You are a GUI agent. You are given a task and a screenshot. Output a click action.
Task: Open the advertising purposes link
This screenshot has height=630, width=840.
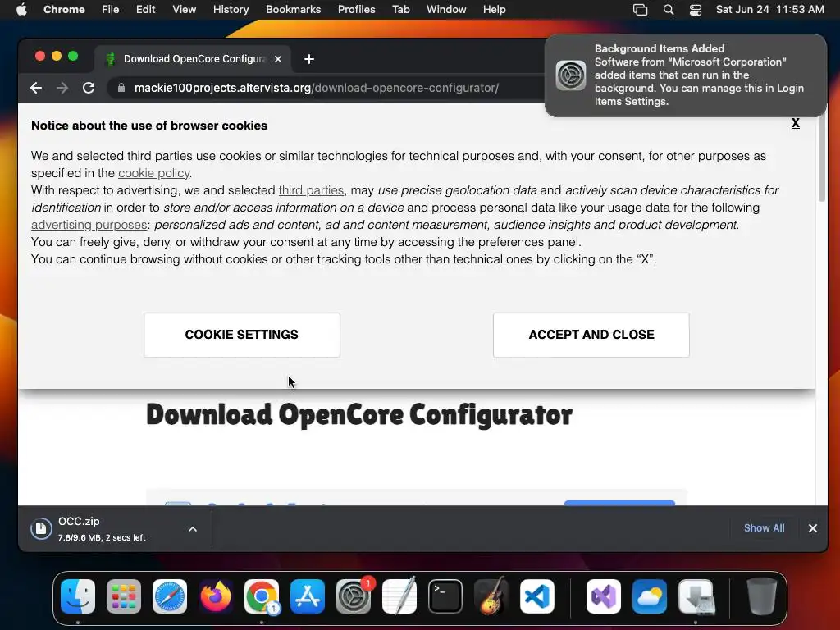pos(89,225)
